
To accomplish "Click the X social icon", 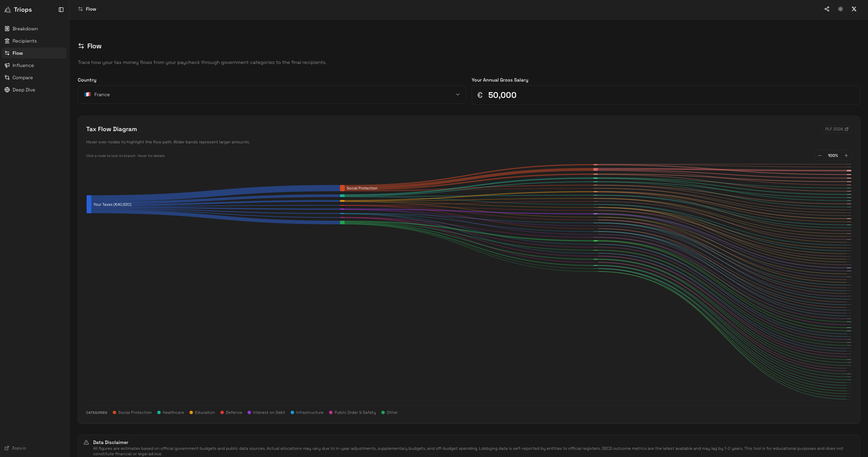I will 854,9.
